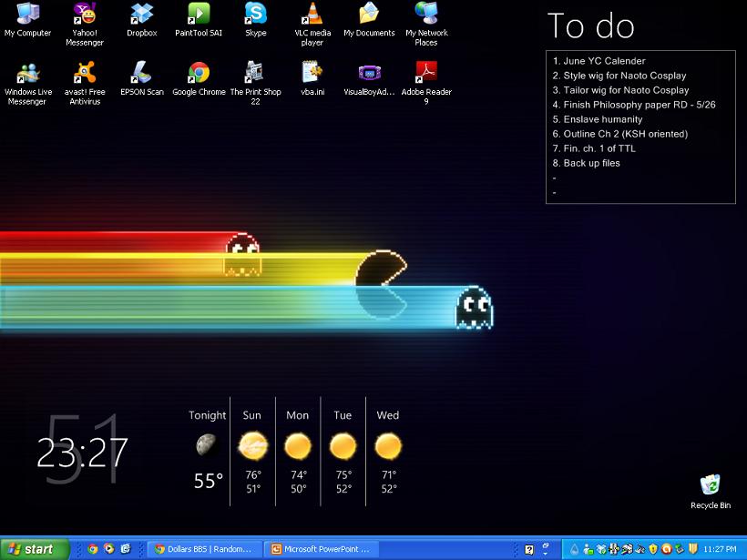Select the Google Chrome desktop shortcut

click(x=199, y=79)
